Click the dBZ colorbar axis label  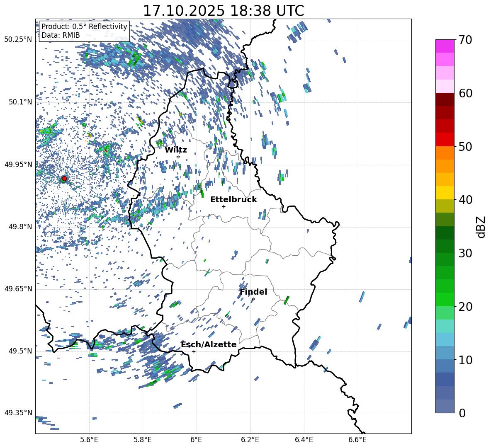tap(481, 227)
